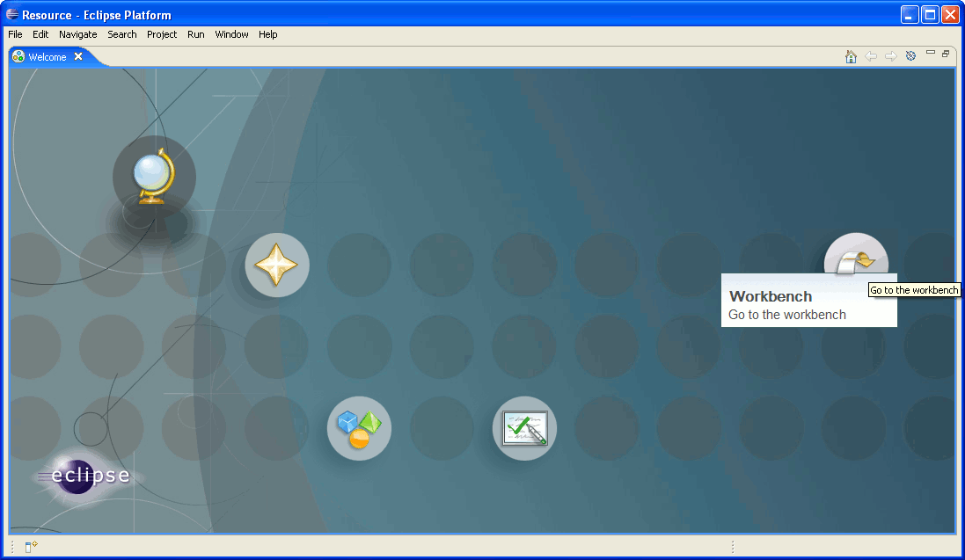The height and width of the screenshot is (560, 965).
Task: Open the Window menu
Action: click(231, 34)
